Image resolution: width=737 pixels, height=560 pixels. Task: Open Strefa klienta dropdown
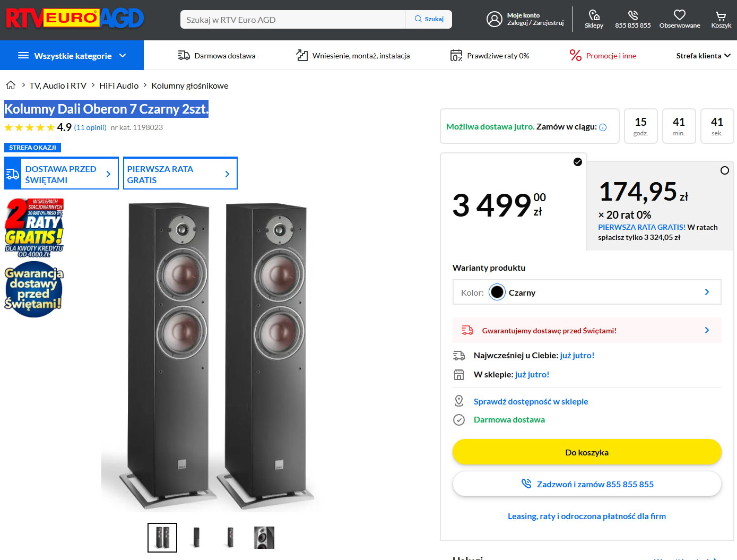[x=703, y=56]
